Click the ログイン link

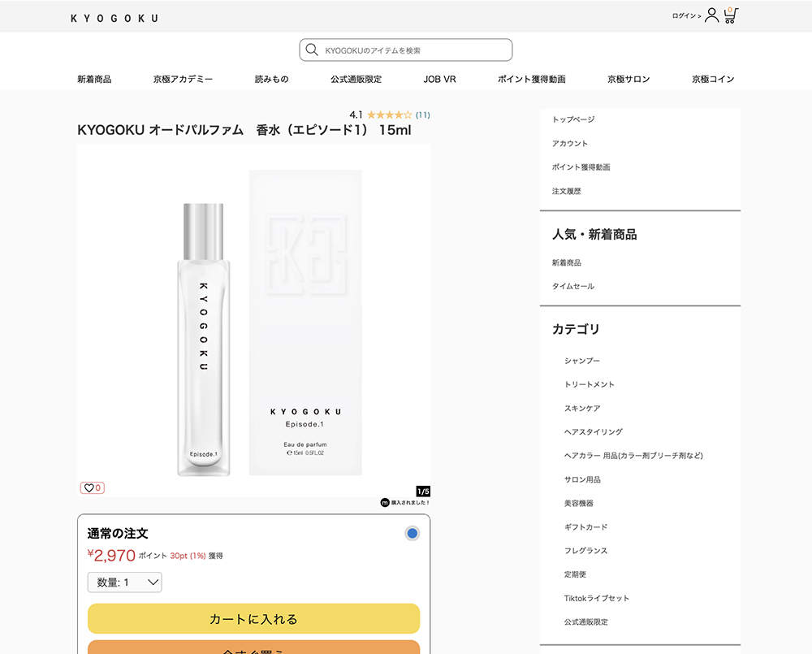pyautogui.click(x=686, y=16)
